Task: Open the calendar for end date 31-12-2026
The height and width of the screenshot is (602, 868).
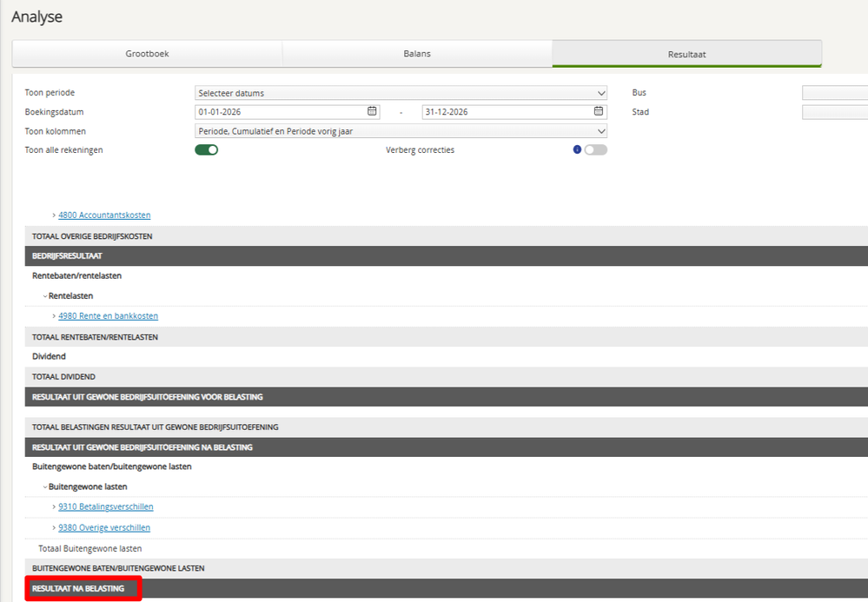Action: 599,111
